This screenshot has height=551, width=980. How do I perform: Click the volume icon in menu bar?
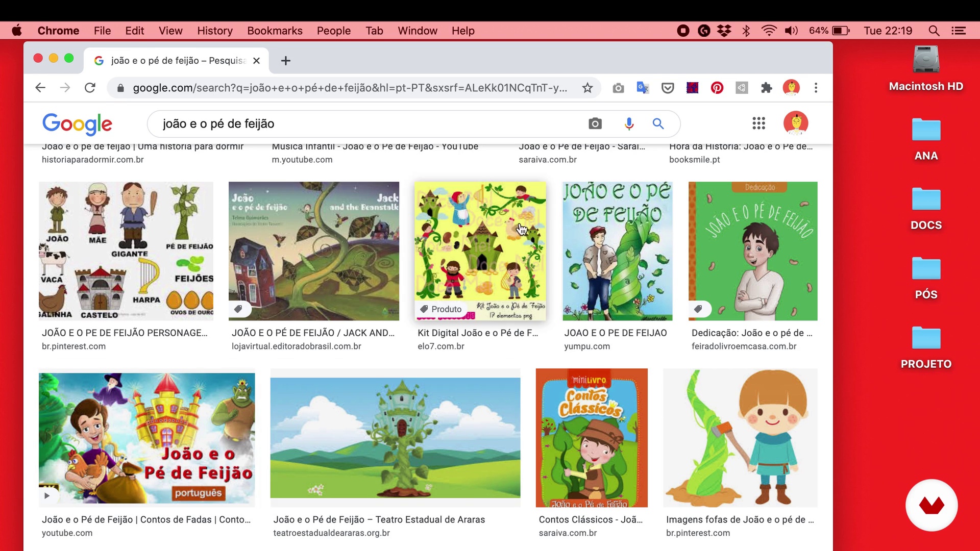click(791, 31)
